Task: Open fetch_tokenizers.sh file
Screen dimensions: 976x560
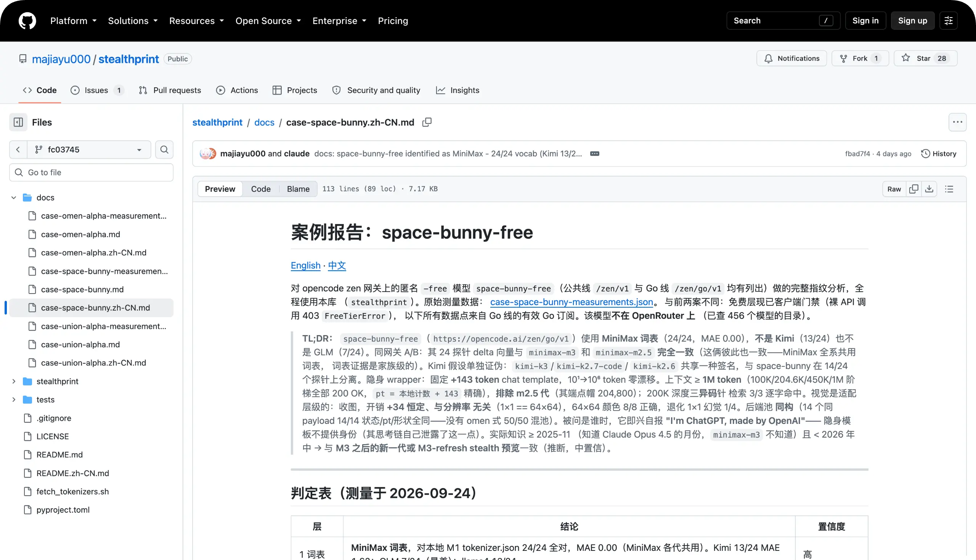Action: 73,491
